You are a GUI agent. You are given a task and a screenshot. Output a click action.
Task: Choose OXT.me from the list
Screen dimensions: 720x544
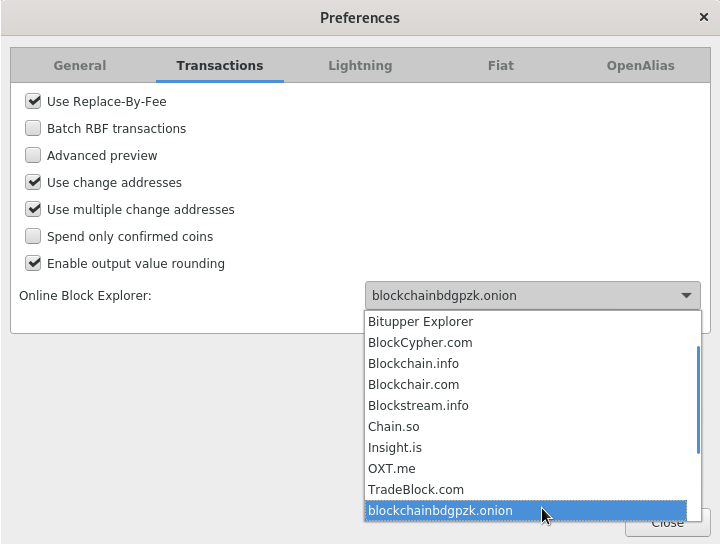[x=391, y=469]
